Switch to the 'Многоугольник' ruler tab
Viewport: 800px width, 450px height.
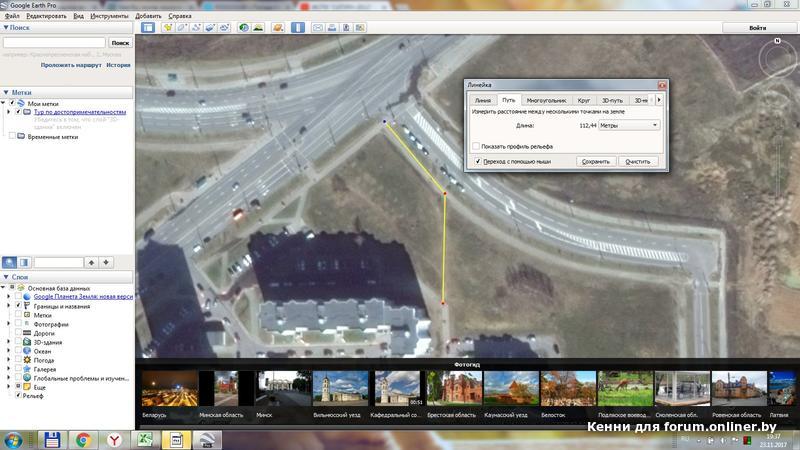[546, 101]
